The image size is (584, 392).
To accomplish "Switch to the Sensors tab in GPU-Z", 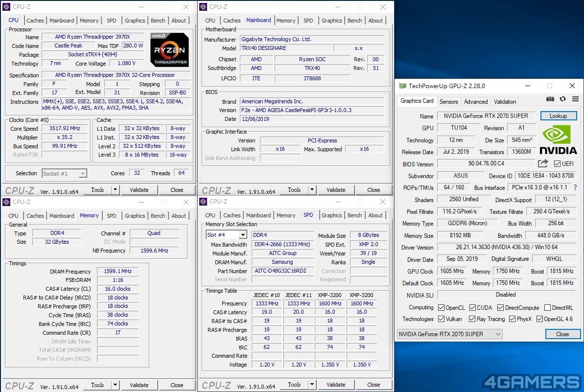I will [448, 102].
